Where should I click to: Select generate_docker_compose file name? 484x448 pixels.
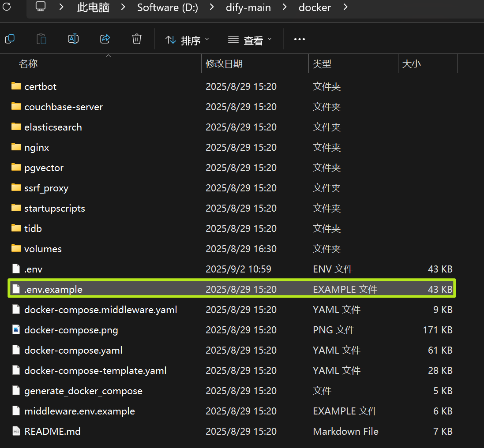pos(83,391)
